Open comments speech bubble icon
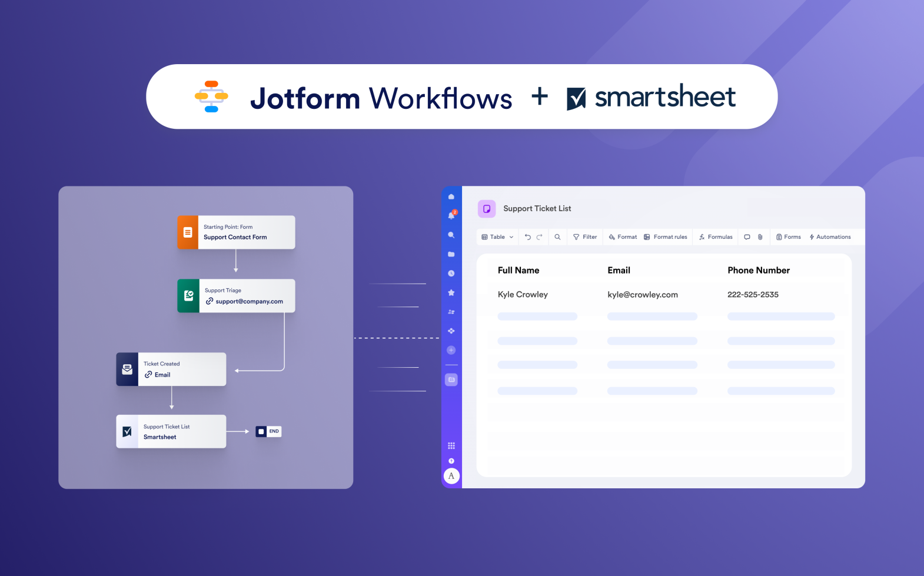Image resolution: width=924 pixels, height=576 pixels. [747, 237]
